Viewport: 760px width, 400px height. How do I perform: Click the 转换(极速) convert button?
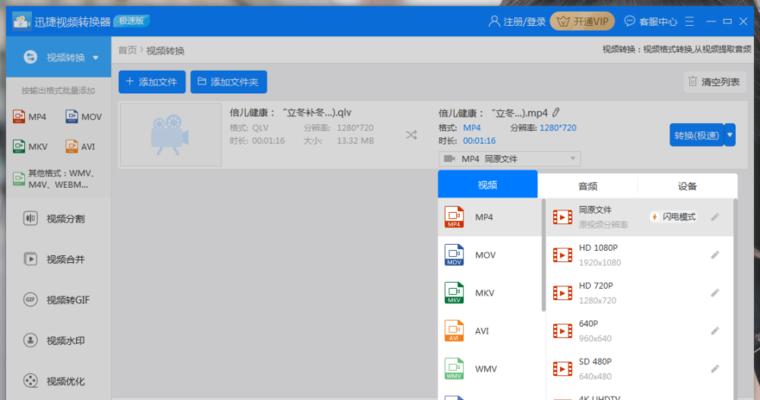pos(697,135)
